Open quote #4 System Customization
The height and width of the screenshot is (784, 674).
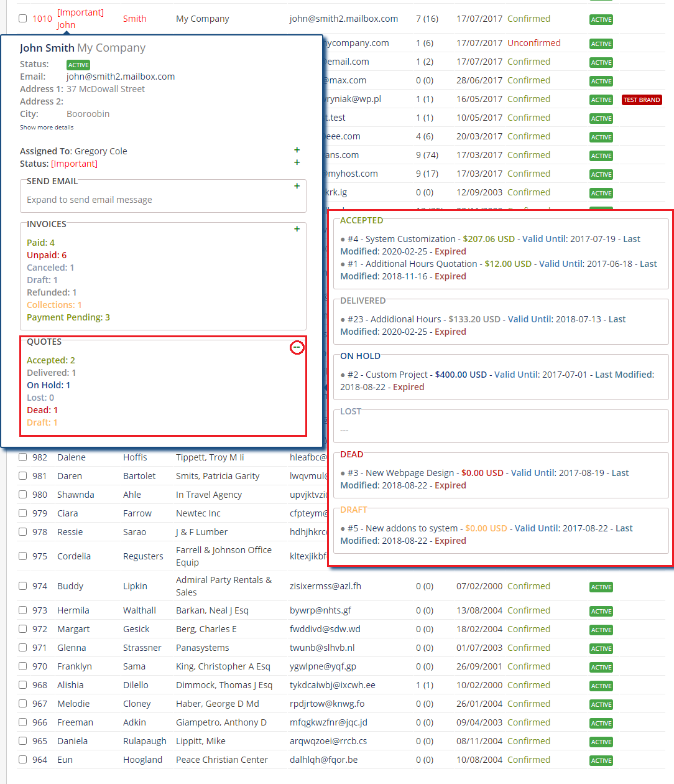tap(402, 239)
